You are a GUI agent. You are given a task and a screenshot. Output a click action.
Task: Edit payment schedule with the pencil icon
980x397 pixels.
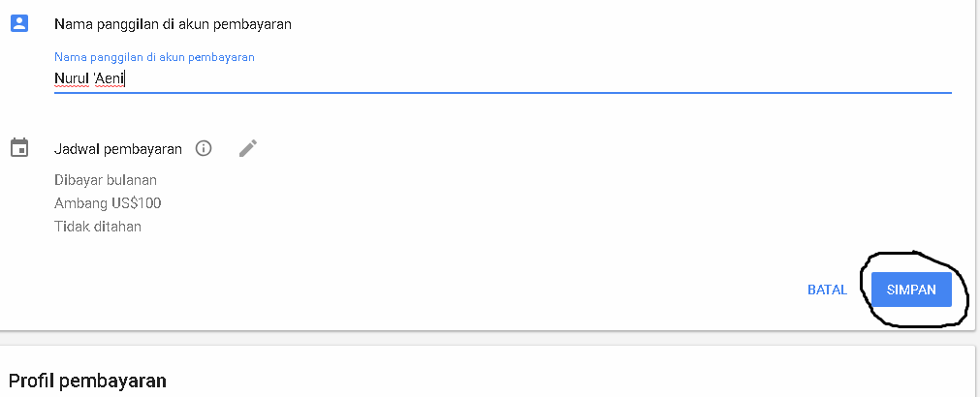(x=248, y=148)
